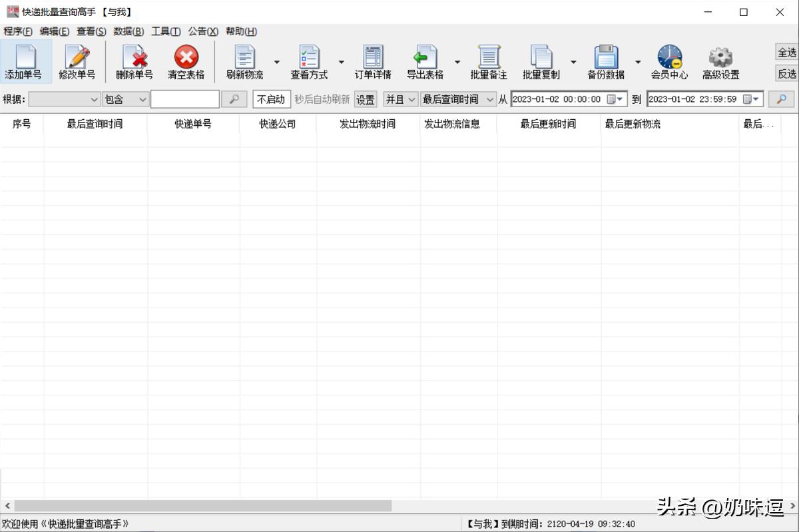This screenshot has height=532, width=799.
Task: Click the 设置 button for refresh interval
Action: pyautogui.click(x=365, y=99)
